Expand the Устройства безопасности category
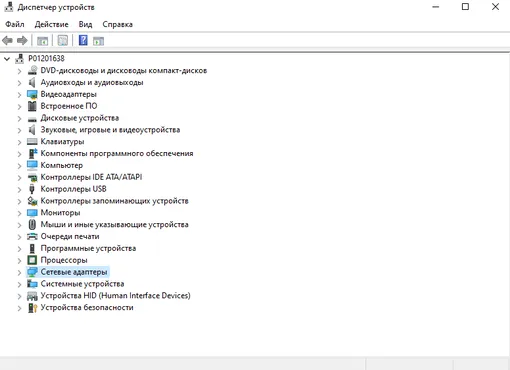Viewport: 510px width, 370px height. [19, 308]
